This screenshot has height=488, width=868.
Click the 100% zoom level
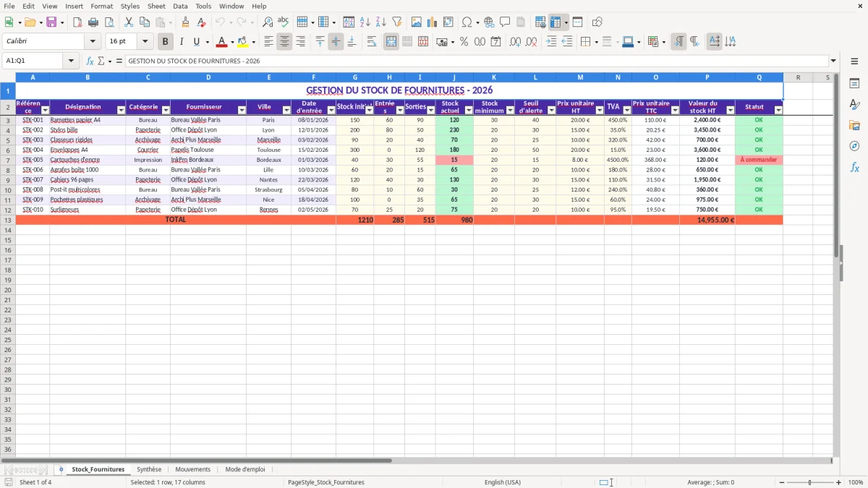pos(856,482)
